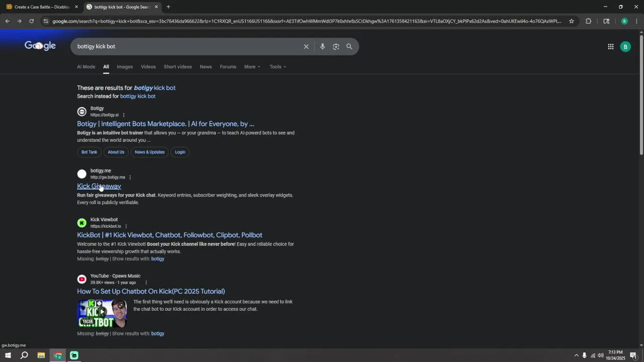The height and width of the screenshot is (362, 644).
Task: Open a new browser tab
Action: 168,7
